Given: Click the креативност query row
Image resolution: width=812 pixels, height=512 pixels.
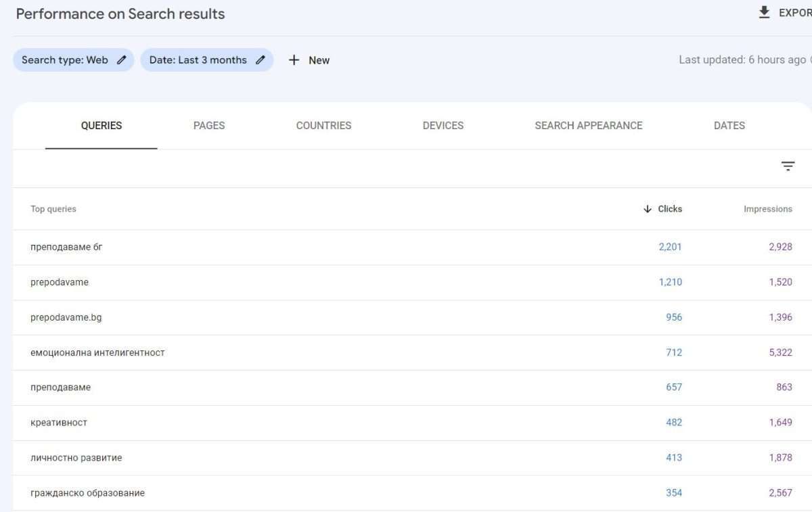Looking at the screenshot, I should tap(59, 423).
